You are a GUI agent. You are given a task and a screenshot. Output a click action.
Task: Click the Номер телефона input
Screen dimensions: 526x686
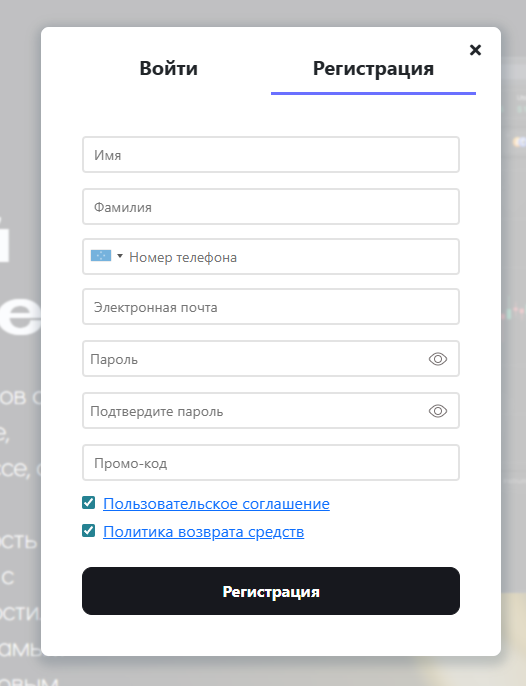pos(289,257)
